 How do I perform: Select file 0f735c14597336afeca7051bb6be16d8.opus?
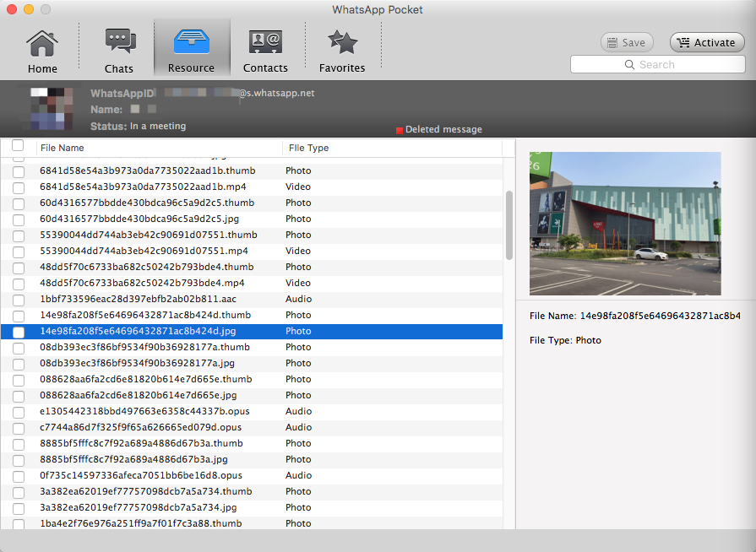[141, 475]
